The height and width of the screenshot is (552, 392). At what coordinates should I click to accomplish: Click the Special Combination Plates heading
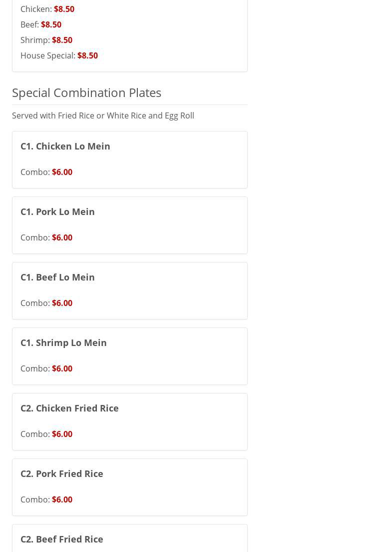(x=86, y=92)
